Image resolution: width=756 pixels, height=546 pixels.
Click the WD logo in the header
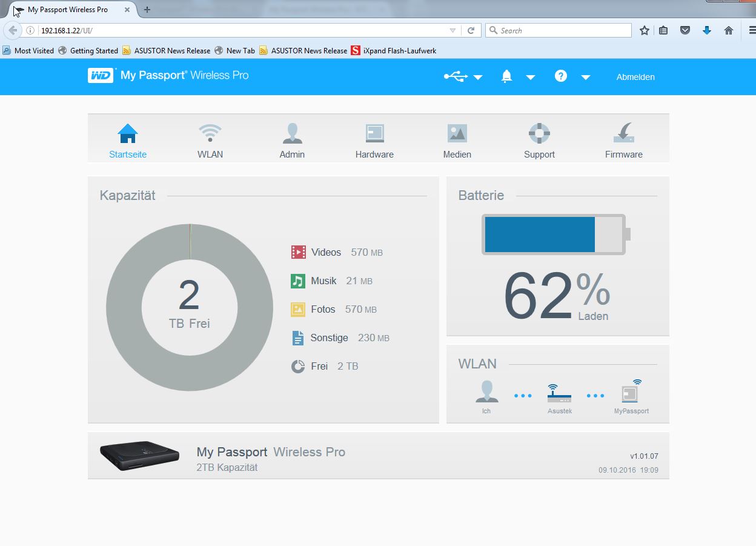click(101, 75)
